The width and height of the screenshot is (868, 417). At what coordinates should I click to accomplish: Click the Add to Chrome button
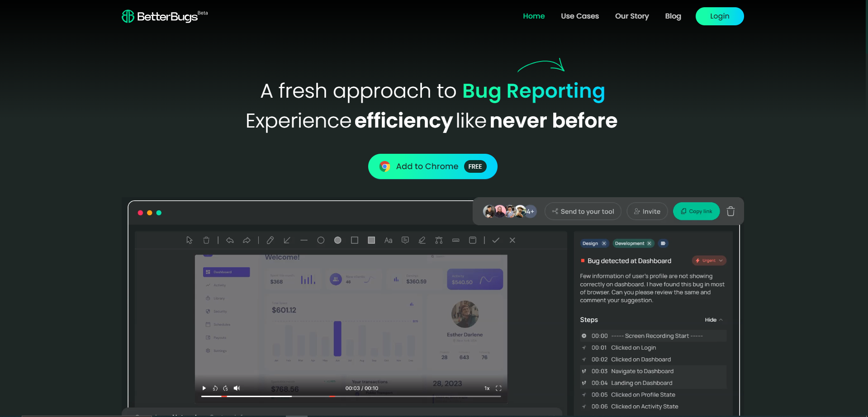[432, 166]
